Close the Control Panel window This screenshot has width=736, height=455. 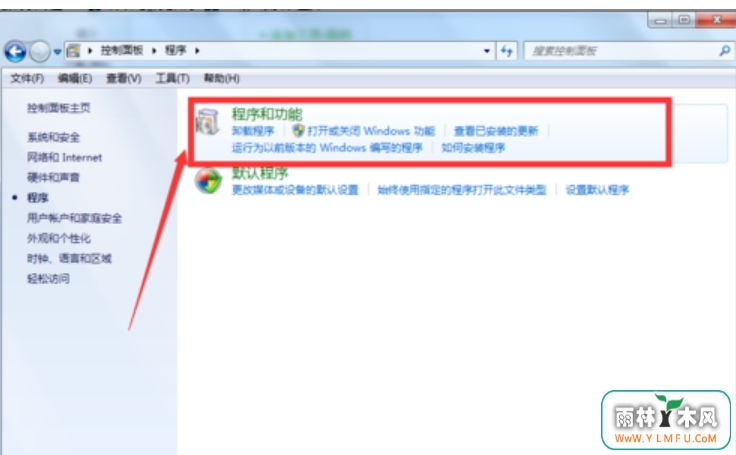[x=716, y=20]
